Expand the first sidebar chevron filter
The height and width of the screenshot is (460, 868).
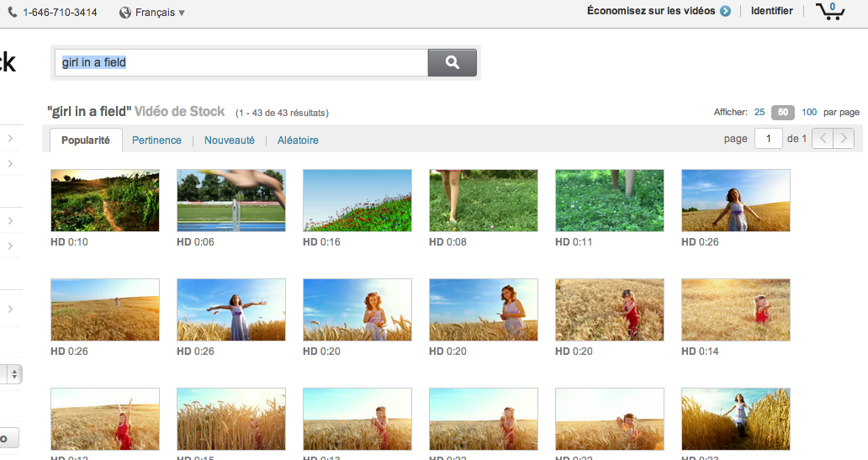coord(10,138)
